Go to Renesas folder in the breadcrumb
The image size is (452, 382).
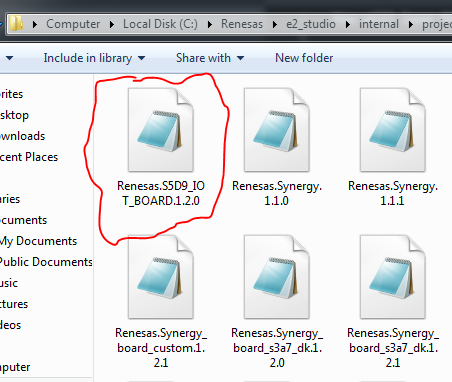[x=242, y=24]
